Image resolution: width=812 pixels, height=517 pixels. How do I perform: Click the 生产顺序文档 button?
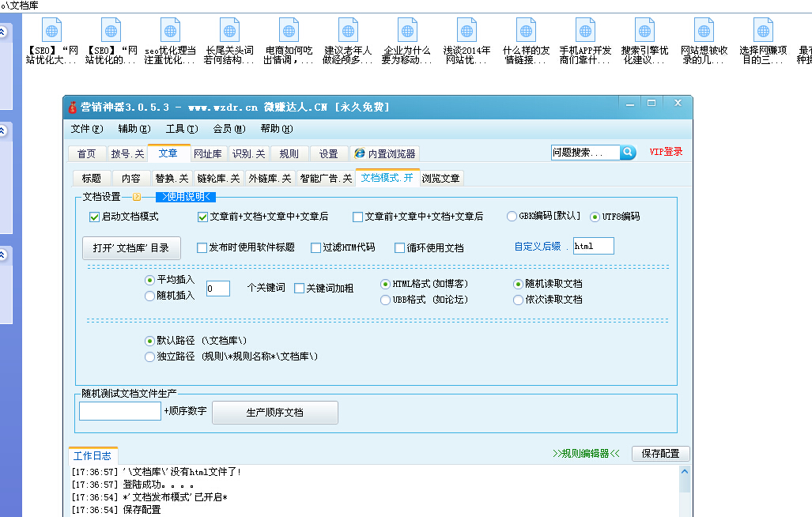[274, 412]
